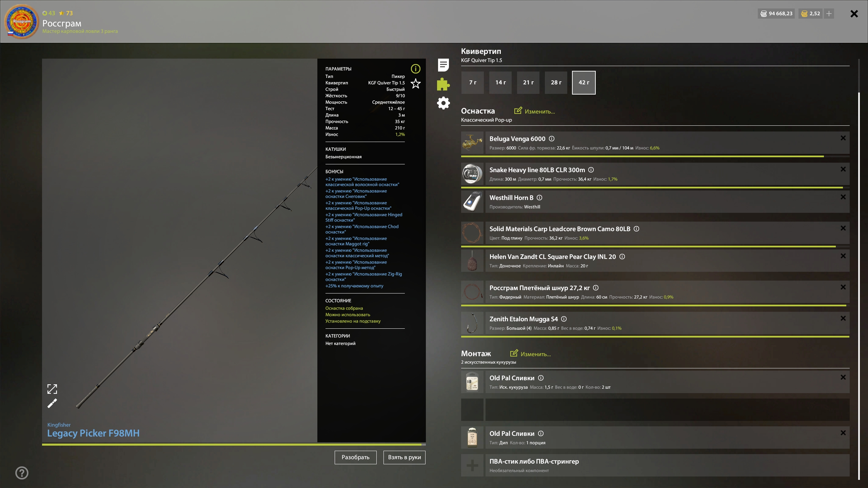
Task: Expand the rod preview to fullscreen
Action: click(x=52, y=389)
